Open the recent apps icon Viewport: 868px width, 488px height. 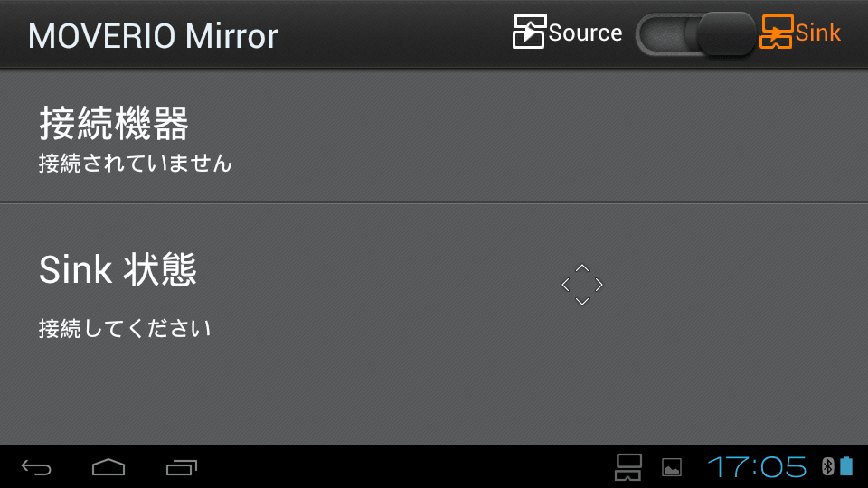(x=182, y=467)
